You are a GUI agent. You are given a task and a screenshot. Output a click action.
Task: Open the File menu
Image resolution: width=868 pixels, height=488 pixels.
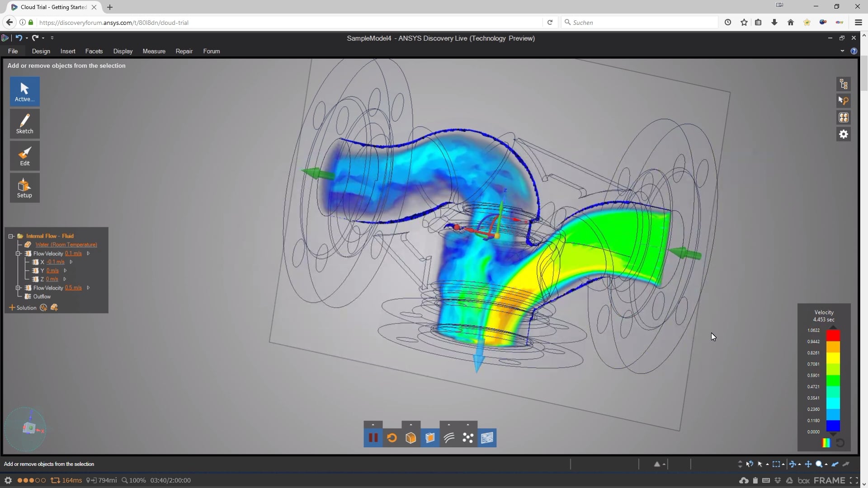(x=13, y=51)
